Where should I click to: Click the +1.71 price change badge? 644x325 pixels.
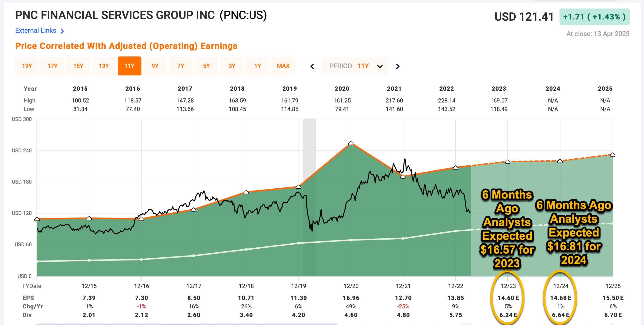[594, 17]
